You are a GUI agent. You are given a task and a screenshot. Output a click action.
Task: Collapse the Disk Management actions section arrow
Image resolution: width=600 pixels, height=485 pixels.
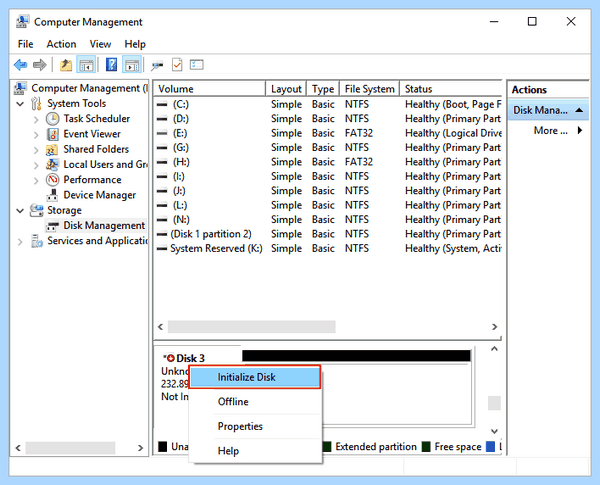point(579,110)
